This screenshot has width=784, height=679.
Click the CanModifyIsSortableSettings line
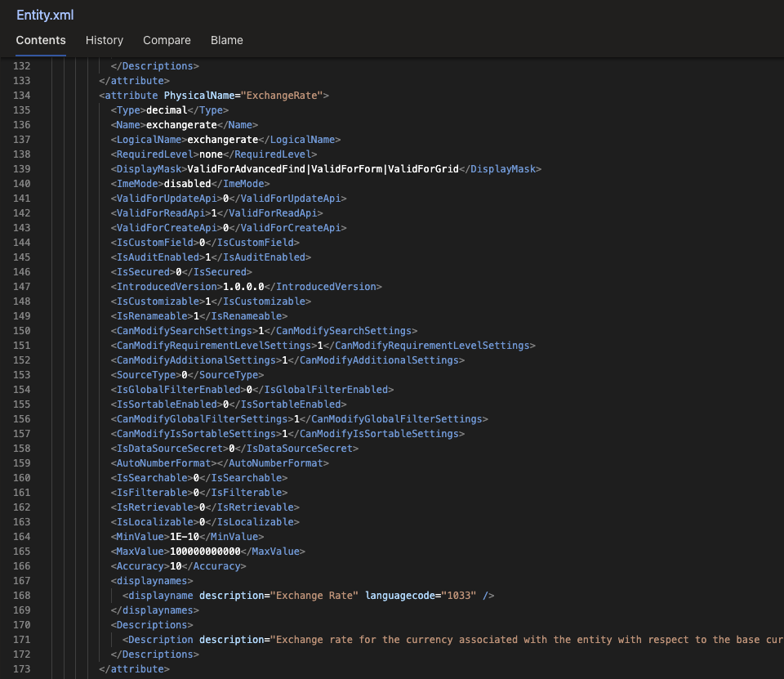pos(287,434)
